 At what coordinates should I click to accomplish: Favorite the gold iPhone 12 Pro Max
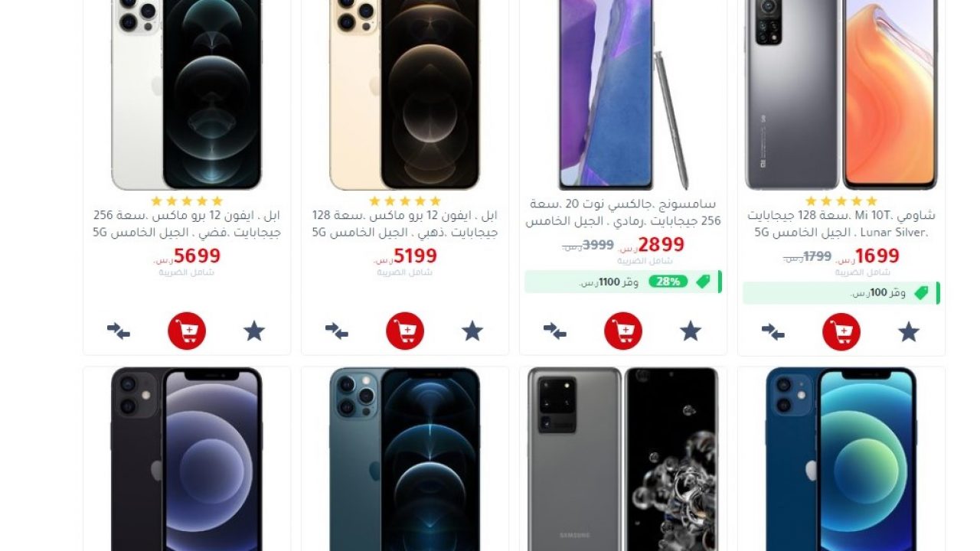[x=472, y=331]
